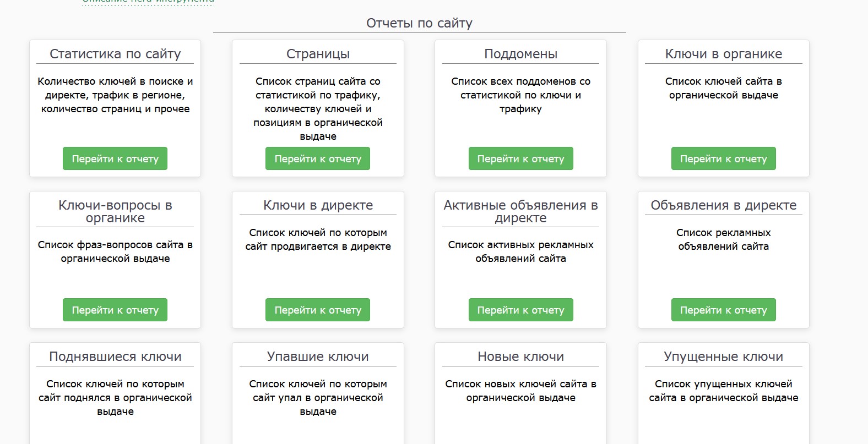Open the Ключи в органике report
Screen dimensions: 868x444
click(x=723, y=158)
